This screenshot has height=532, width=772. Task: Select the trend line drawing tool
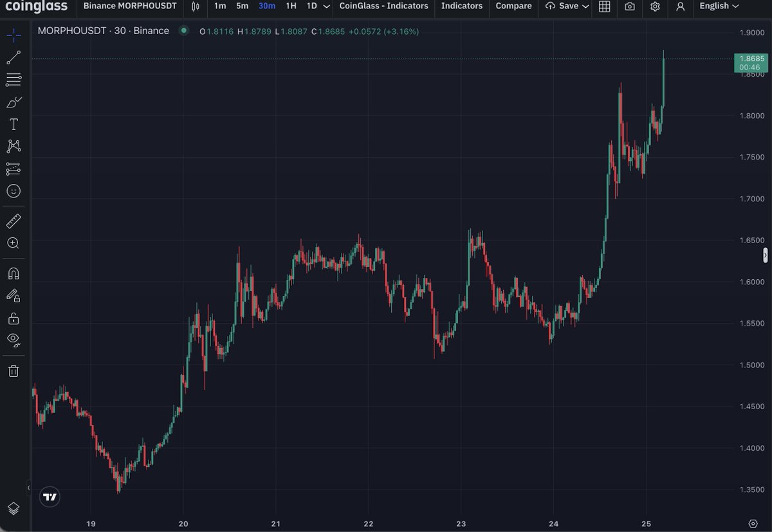[14, 57]
